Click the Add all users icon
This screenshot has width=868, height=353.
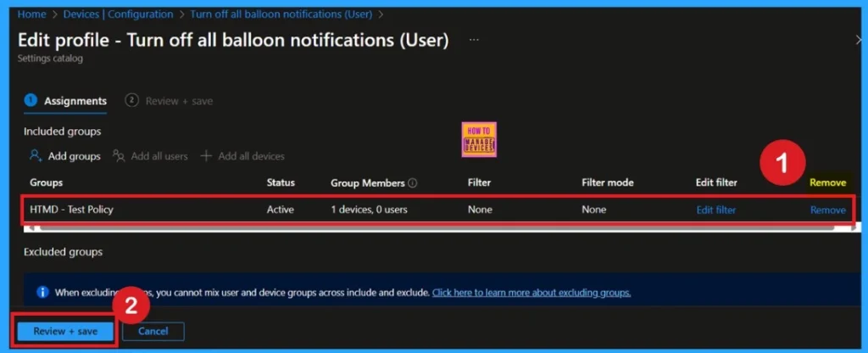coord(119,156)
